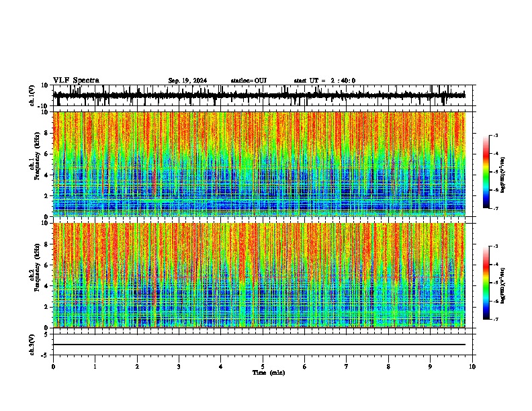Click the x-axis tick label '5'

pos(263,366)
